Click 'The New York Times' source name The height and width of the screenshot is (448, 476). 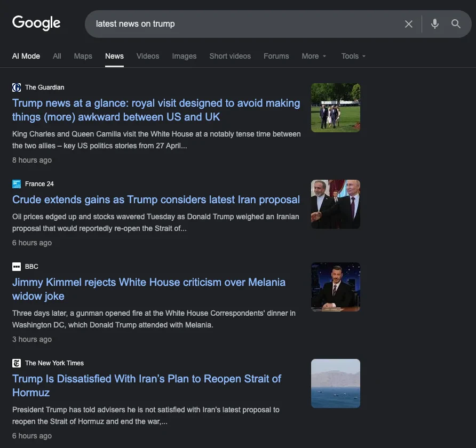pos(54,363)
